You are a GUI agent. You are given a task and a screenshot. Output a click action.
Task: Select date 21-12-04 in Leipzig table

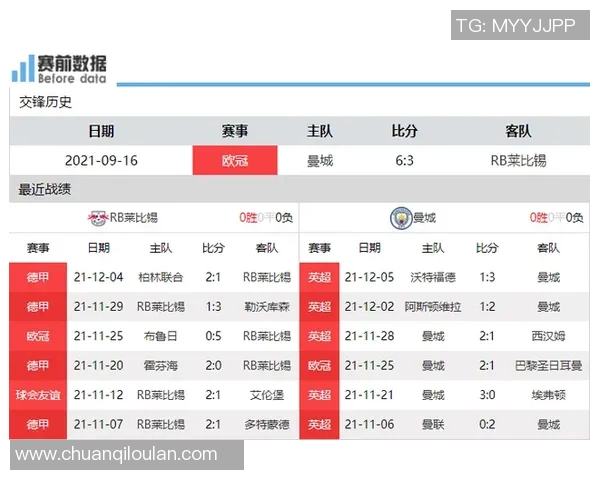click(99, 277)
